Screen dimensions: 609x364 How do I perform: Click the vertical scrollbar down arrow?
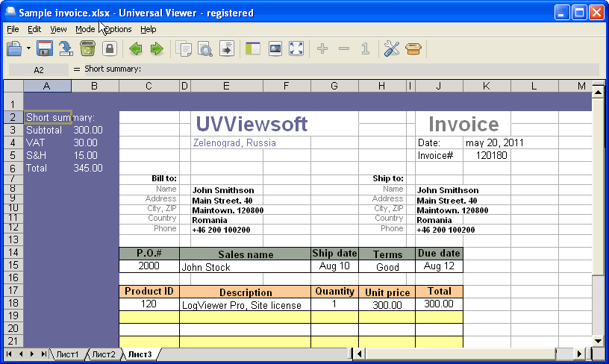(x=598, y=342)
